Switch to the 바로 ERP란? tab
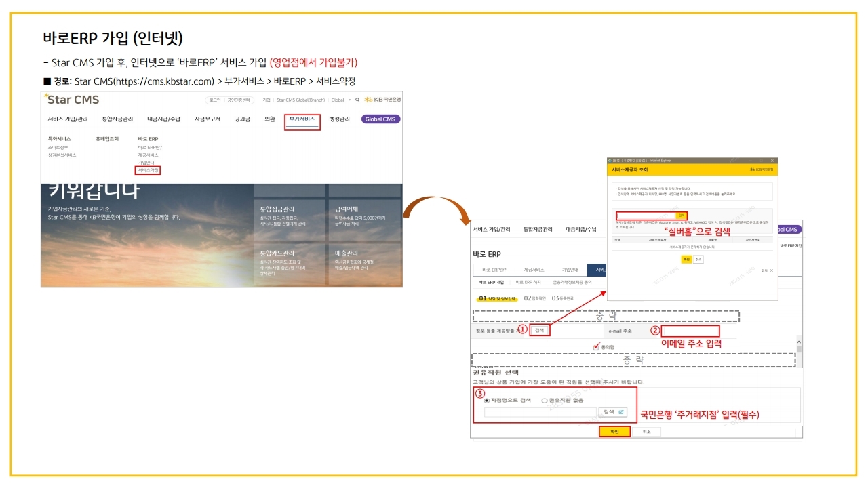Viewport: 868px width, 488px height. pyautogui.click(x=494, y=270)
